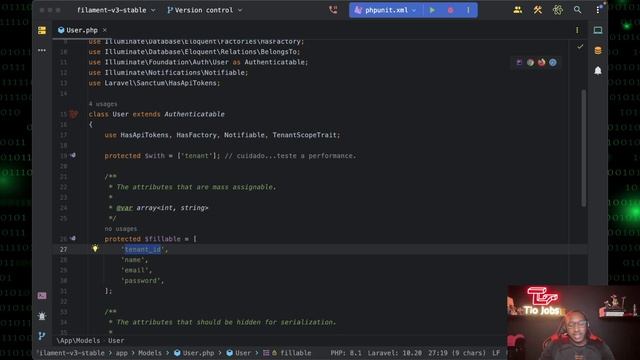Open the Version control menu
This screenshot has width=640, height=360.
(204, 10)
